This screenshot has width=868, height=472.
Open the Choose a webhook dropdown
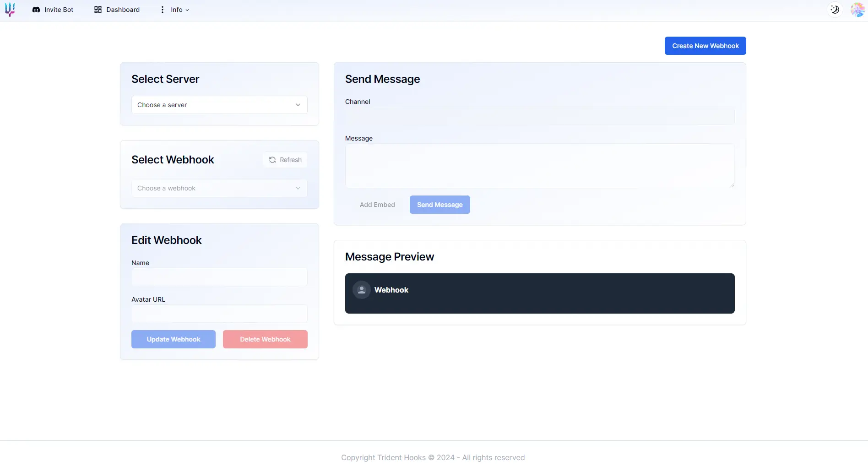219,188
